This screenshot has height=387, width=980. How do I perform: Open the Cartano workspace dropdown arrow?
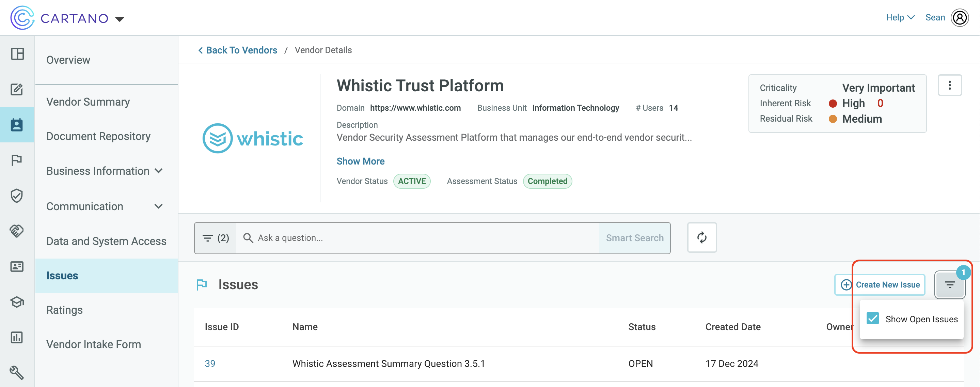(x=120, y=19)
